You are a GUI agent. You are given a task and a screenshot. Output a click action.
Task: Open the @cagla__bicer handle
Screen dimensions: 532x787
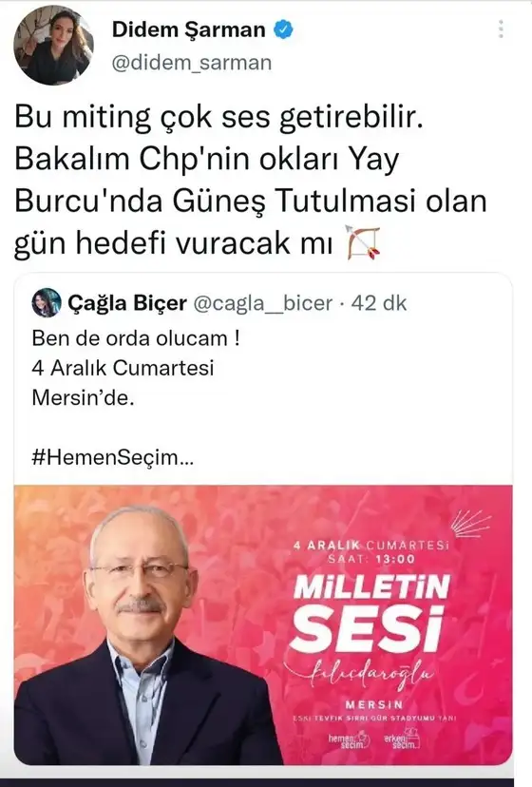tap(263, 303)
